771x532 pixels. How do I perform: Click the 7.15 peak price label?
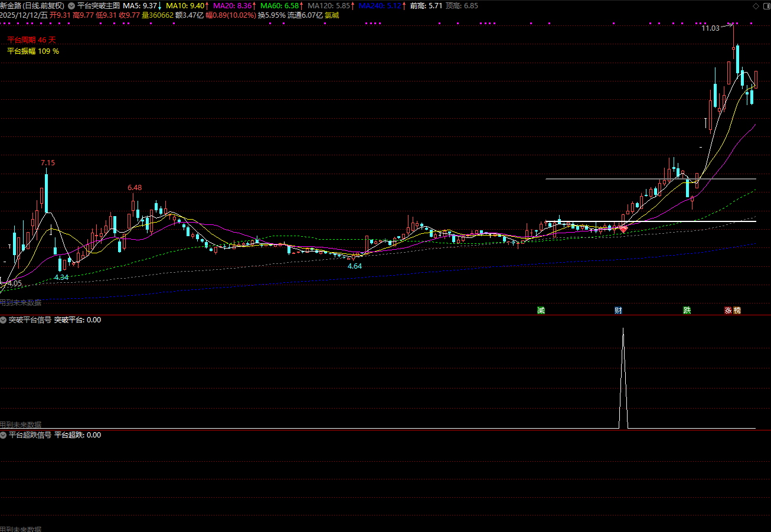coord(48,162)
